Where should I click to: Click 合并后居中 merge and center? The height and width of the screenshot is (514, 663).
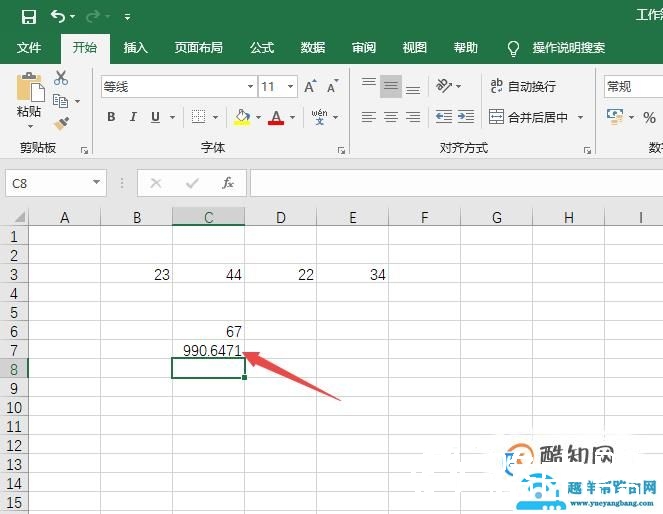pyautogui.click(x=528, y=117)
